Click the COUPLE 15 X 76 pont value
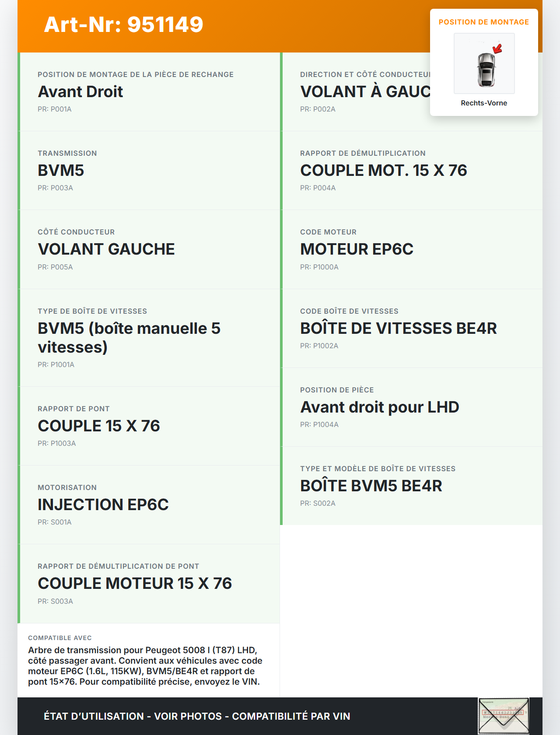The image size is (560, 735). coord(99,426)
